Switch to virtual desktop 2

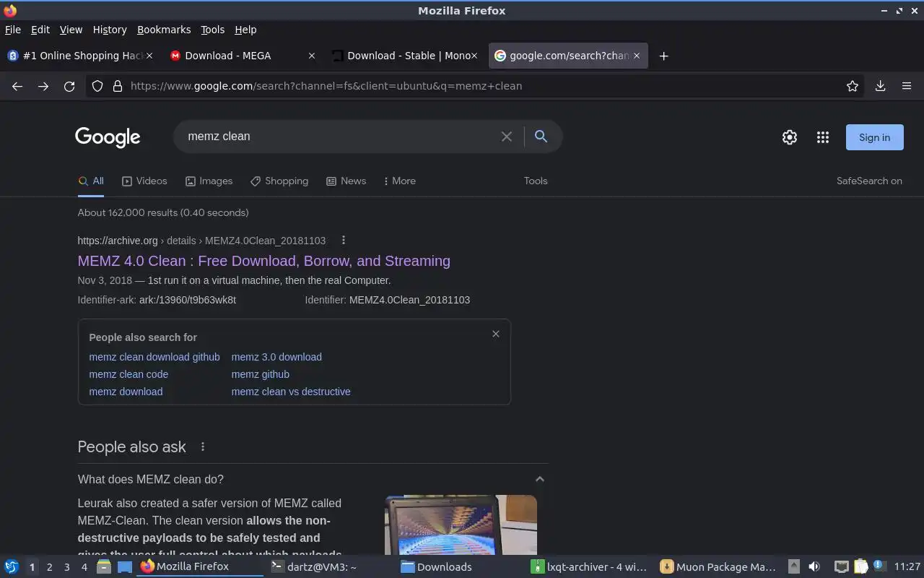point(49,567)
